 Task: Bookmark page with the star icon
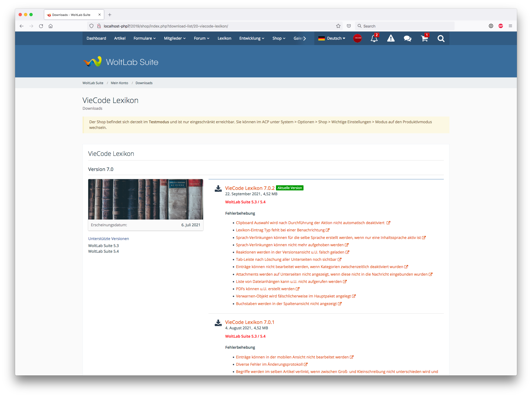338,26
